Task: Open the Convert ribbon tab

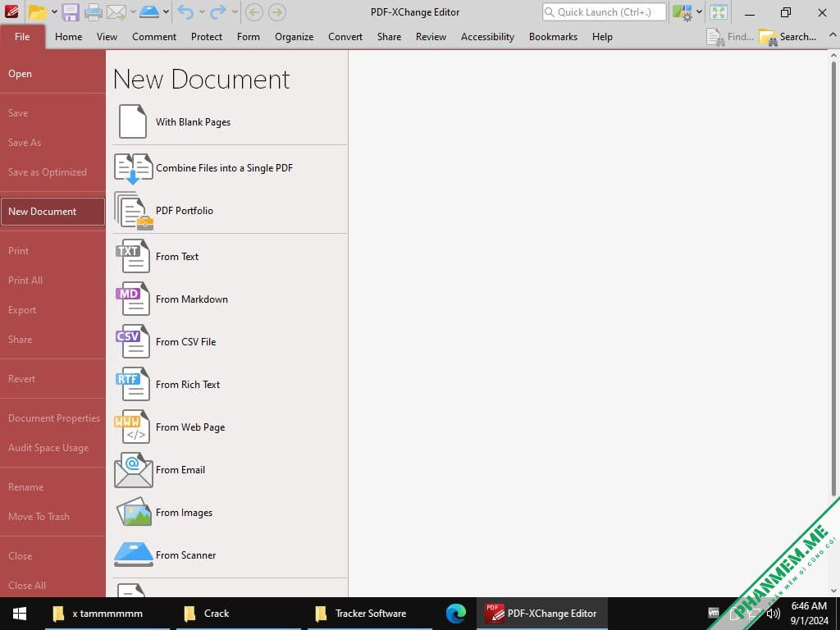Action: 345,37
